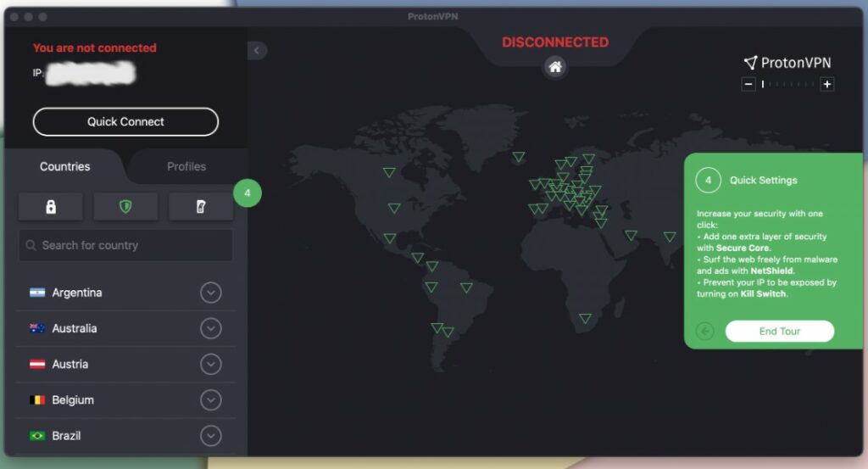
Task: Expand the Austria server list
Action: (210, 365)
